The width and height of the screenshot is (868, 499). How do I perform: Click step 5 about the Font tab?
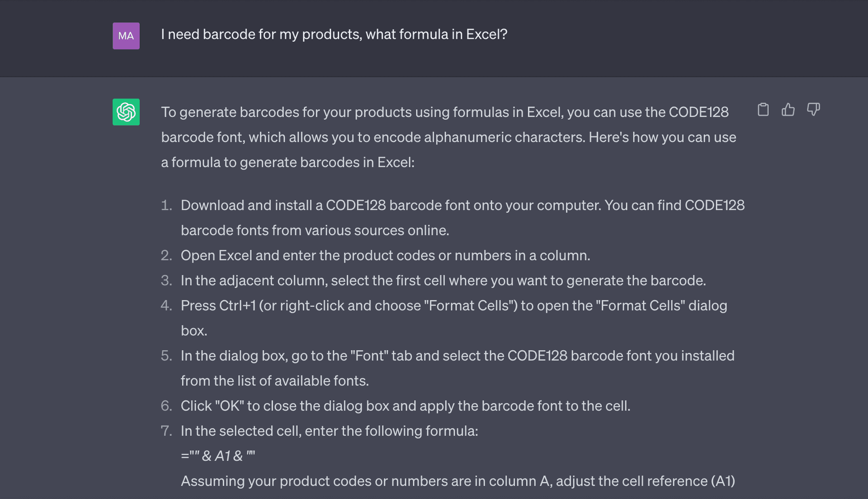tap(458, 368)
